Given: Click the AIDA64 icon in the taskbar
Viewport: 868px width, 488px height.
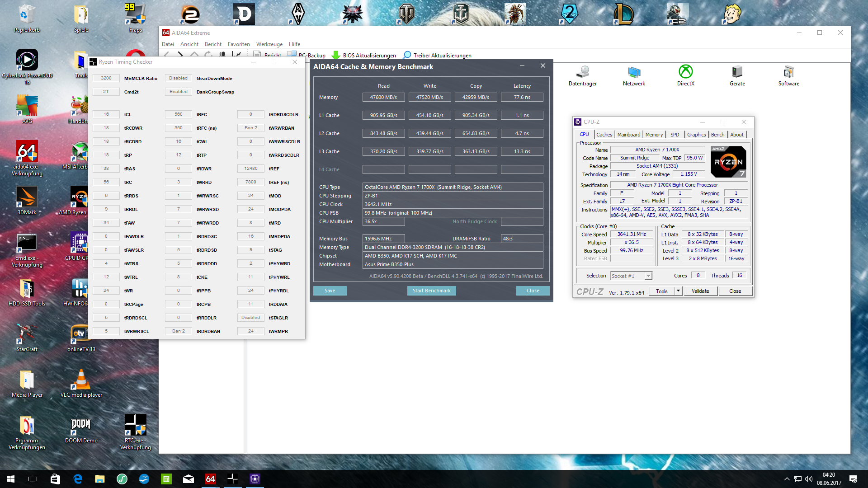Looking at the screenshot, I should (211, 479).
